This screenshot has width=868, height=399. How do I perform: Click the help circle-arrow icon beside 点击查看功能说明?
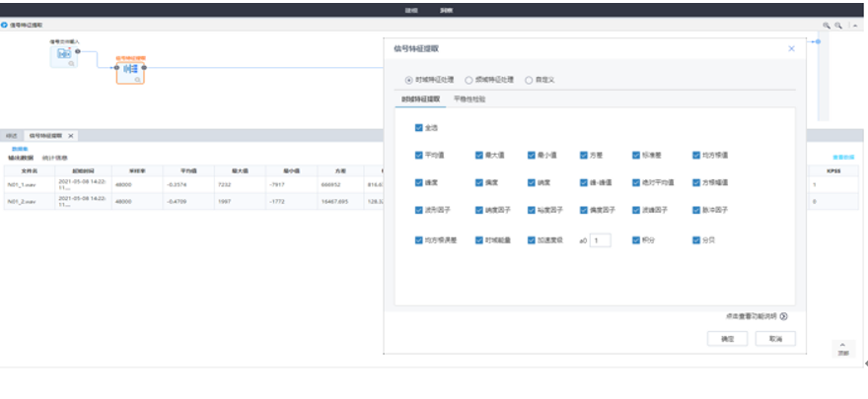click(783, 316)
